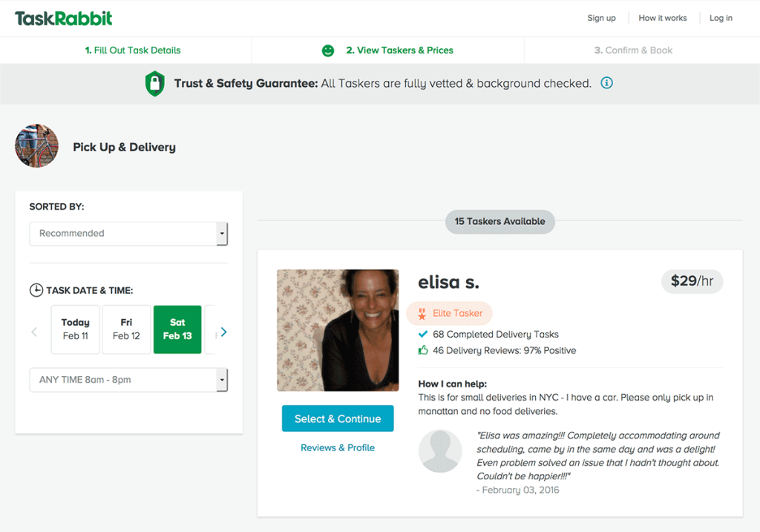
Task: Click the Elite Tasker medal badge
Action: (449, 313)
